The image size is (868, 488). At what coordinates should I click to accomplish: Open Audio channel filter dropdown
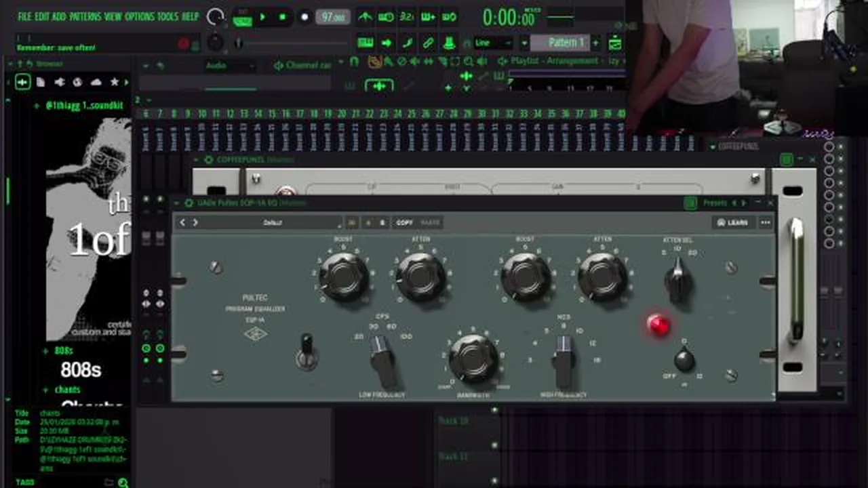[230, 65]
